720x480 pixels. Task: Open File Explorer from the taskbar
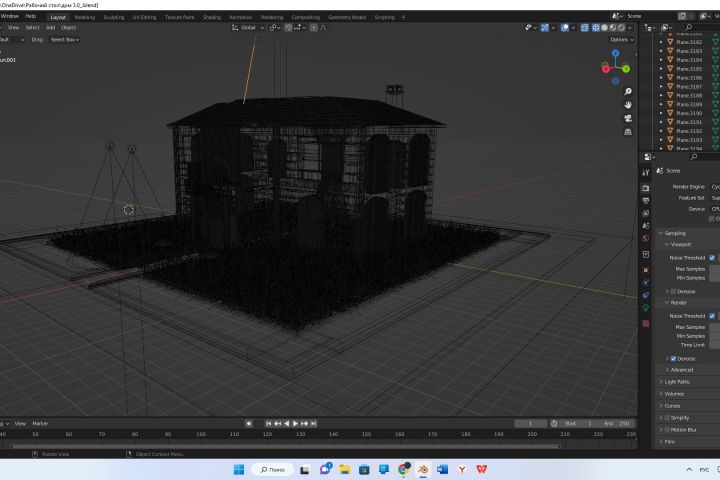click(x=344, y=469)
